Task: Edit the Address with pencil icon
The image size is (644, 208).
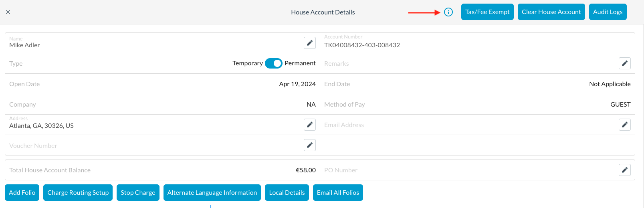Action: click(x=310, y=125)
